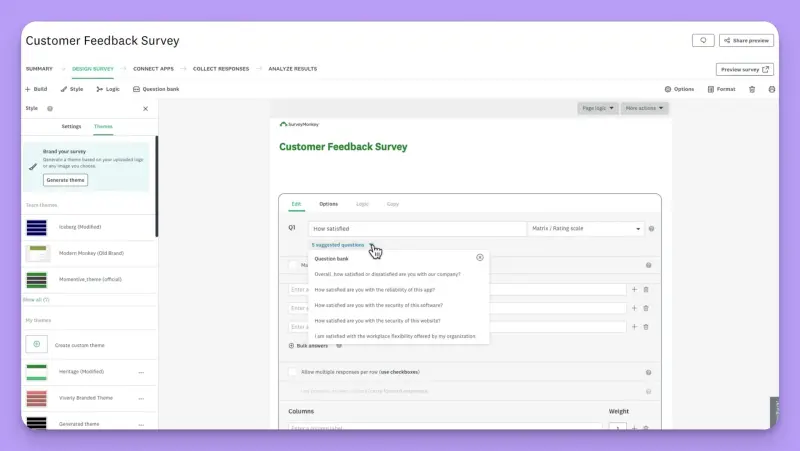Go to the Connect Apps step

(154, 69)
